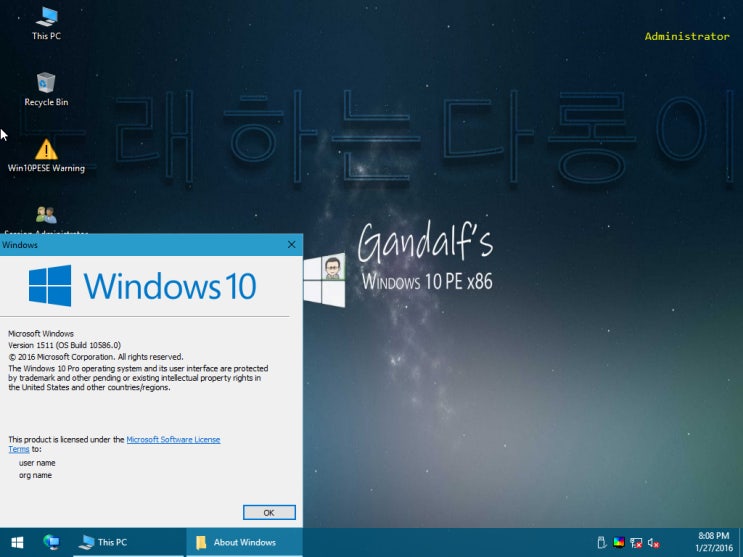Image resolution: width=743 pixels, height=557 pixels.
Task: Open the Start menu
Action: pyautogui.click(x=17, y=542)
